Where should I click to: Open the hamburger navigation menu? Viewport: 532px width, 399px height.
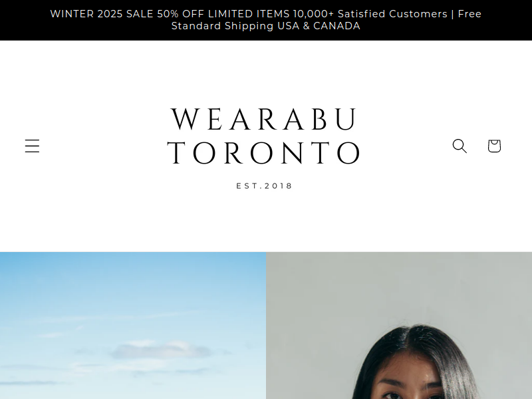[x=32, y=146]
